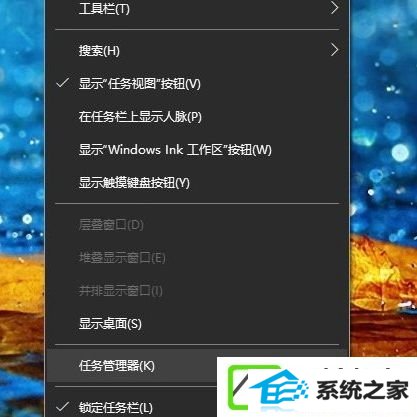The height and width of the screenshot is (417, 417).
Task: Click the 系统之家 watermark text
Action: click(x=362, y=390)
